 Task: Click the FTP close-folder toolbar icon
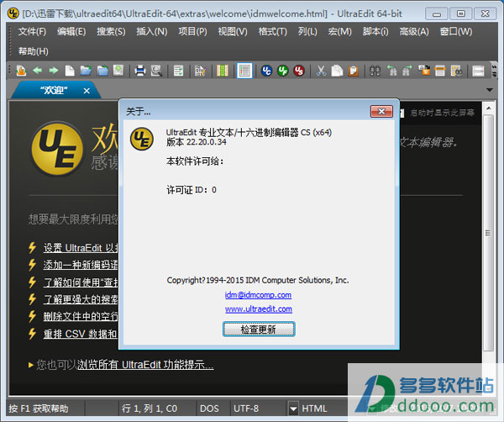pyautogui.click(x=102, y=71)
